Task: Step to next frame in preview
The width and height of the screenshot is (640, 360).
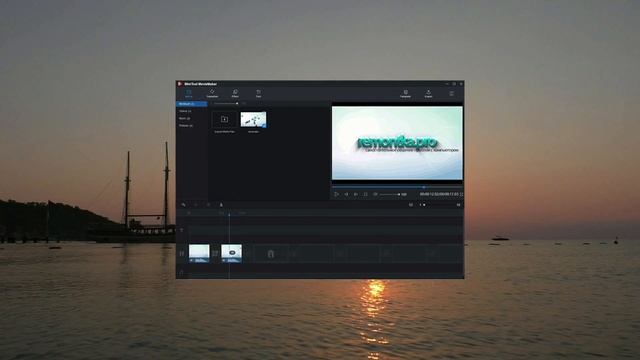Action: (x=356, y=194)
